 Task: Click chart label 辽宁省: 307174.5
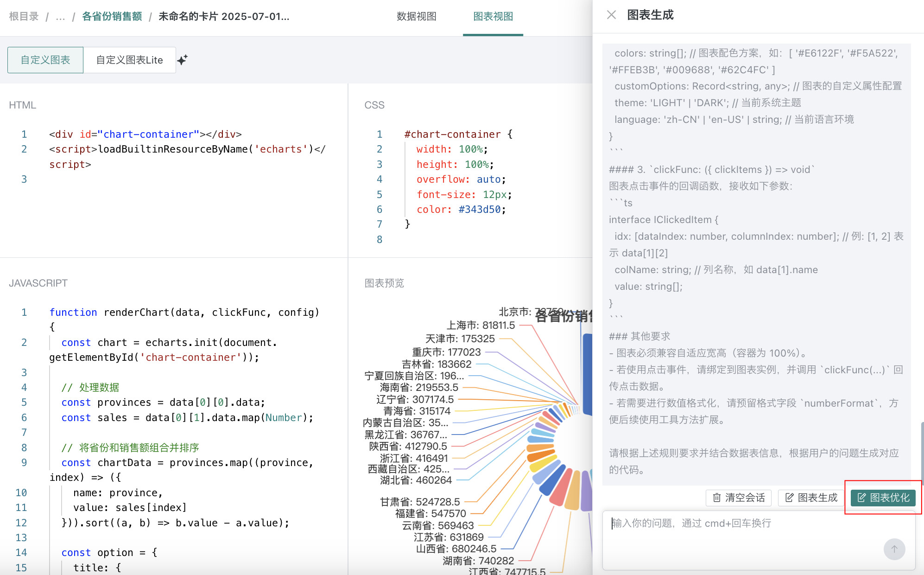coord(415,399)
